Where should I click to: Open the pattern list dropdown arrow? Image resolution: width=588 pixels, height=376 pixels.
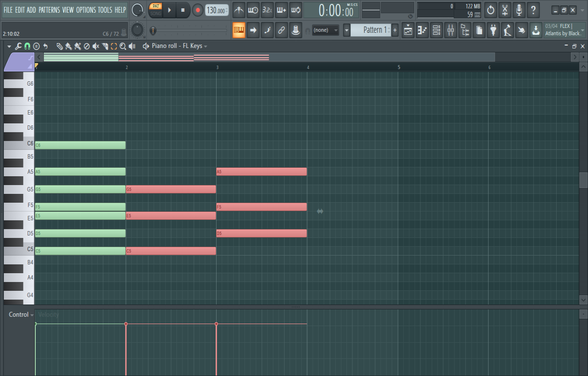[346, 30]
